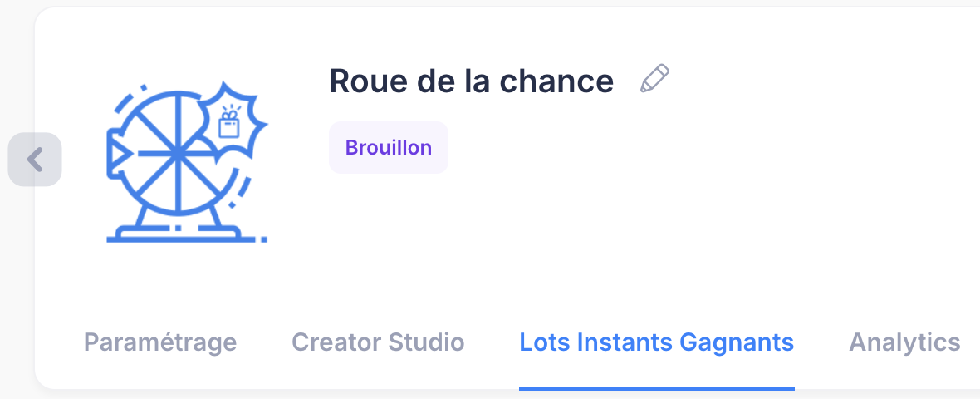Switch to the Creator Studio tab
Screen dimensions: 980x399
tap(378, 342)
